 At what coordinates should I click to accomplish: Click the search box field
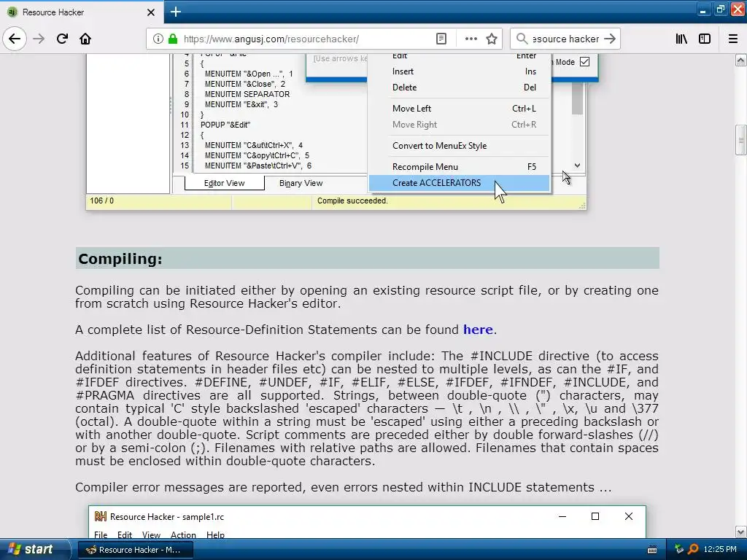pos(565,39)
